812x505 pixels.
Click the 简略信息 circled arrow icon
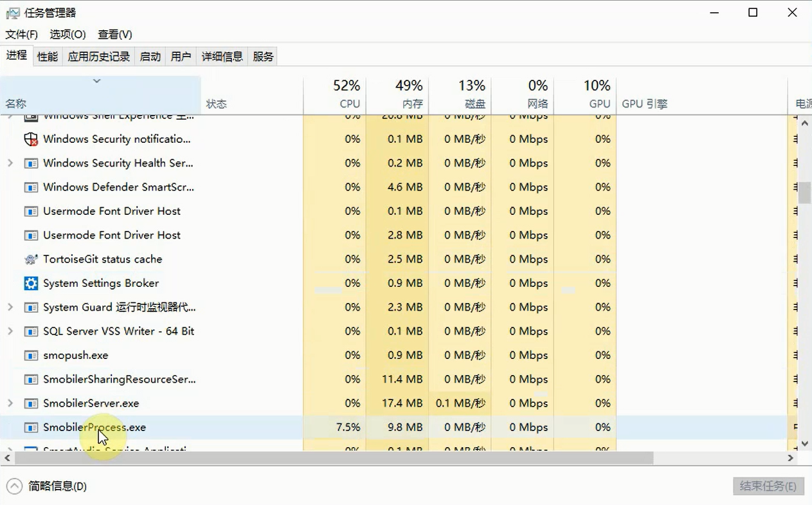coord(14,486)
